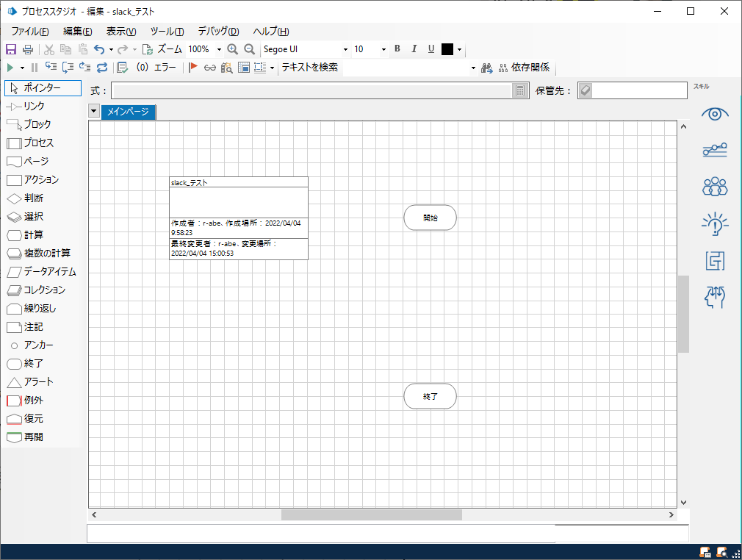Open the 編集 menu

(x=78, y=32)
